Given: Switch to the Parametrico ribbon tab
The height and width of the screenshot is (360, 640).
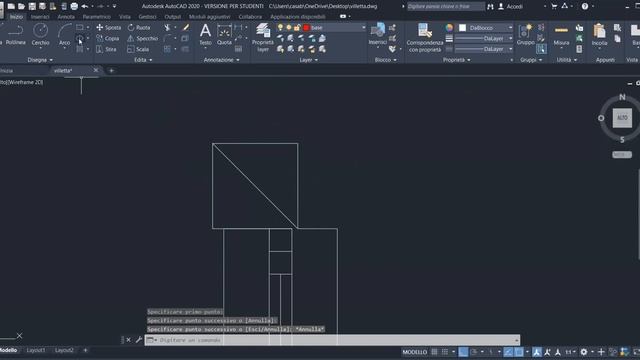Looking at the screenshot, I should click(x=96, y=17).
